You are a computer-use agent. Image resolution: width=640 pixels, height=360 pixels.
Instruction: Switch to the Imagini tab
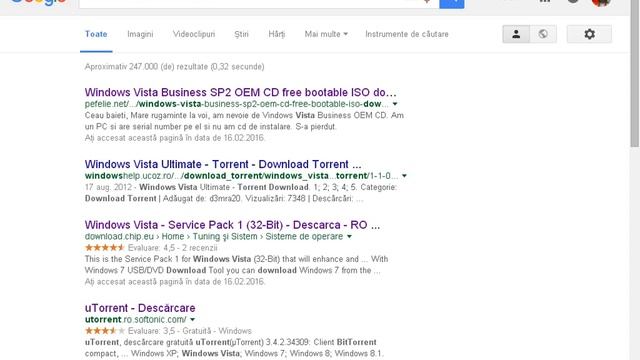[x=140, y=34]
